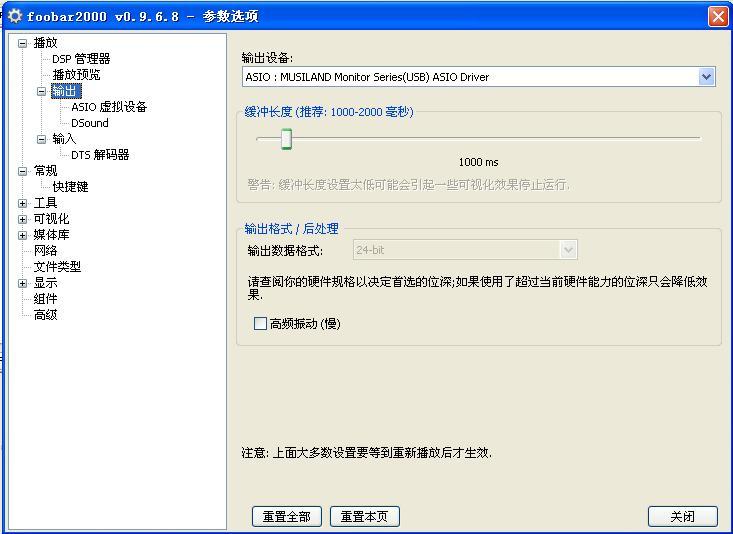
Task: Expand the 可视化 tree node
Action: click(x=22, y=219)
